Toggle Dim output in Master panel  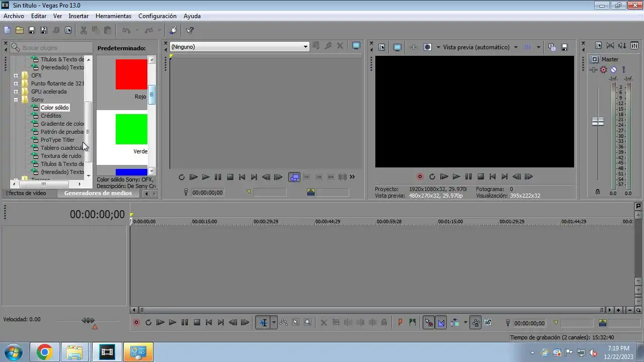[x=622, y=45]
